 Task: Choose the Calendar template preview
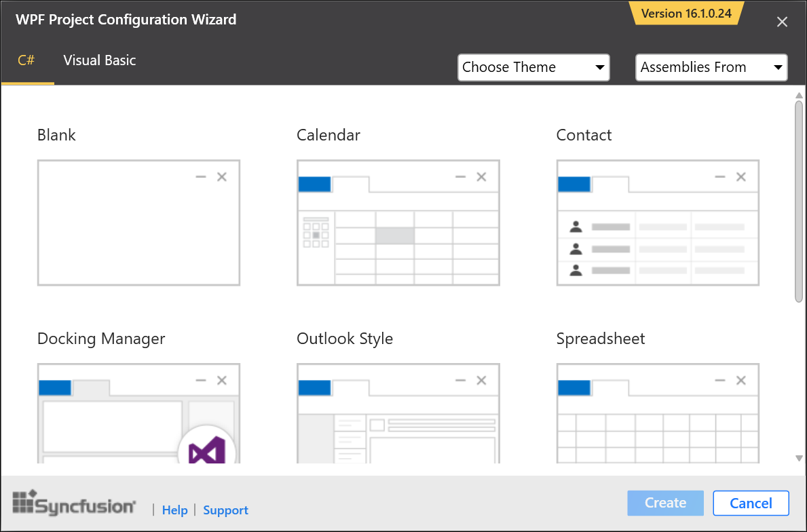tap(398, 223)
